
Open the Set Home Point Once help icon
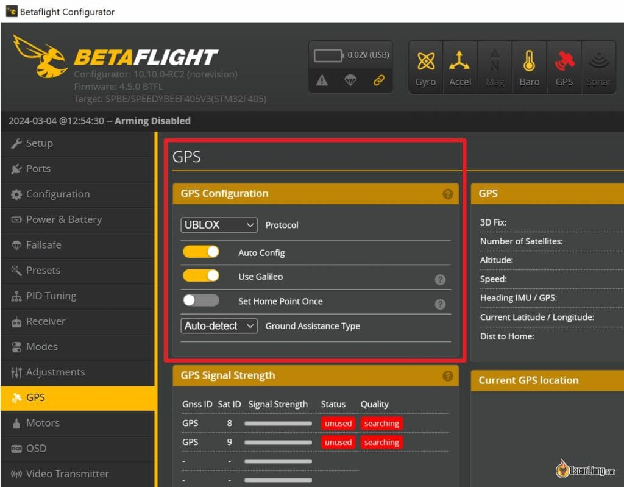click(x=440, y=304)
